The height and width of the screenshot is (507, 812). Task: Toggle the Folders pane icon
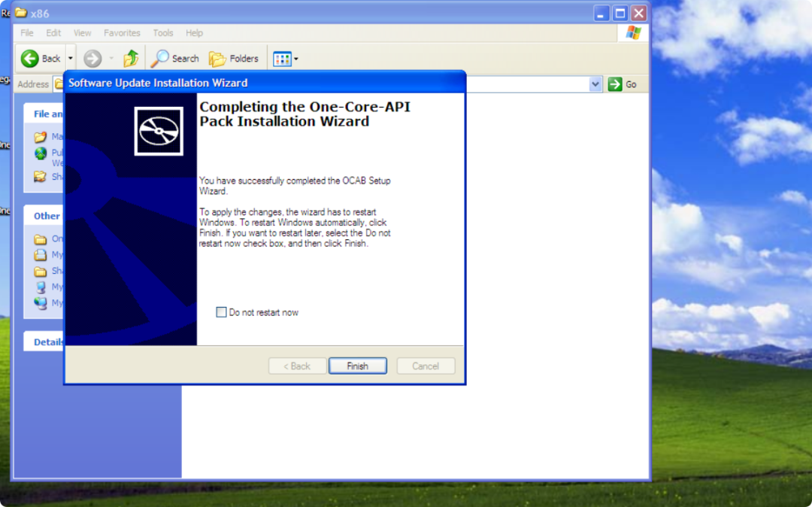(217, 59)
